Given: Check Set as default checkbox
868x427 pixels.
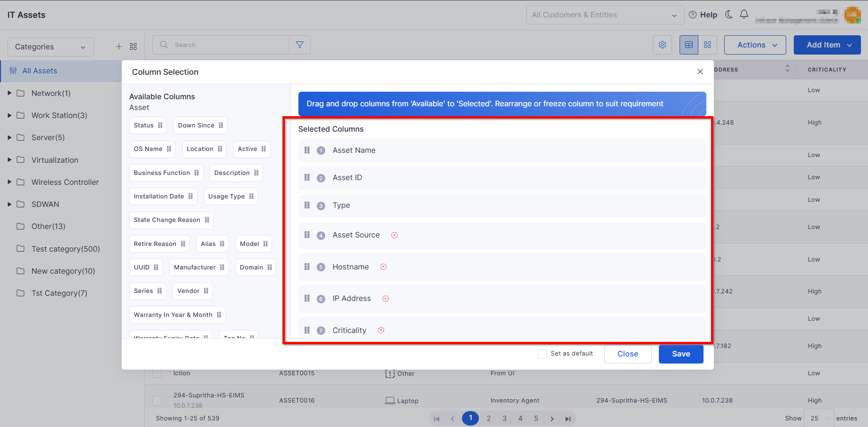Looking at the screenshot, I should click(542, 354).
